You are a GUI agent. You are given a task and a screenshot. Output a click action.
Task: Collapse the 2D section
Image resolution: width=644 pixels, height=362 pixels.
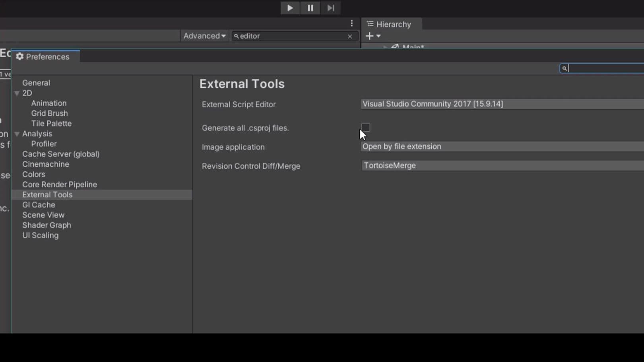point(17,93)
